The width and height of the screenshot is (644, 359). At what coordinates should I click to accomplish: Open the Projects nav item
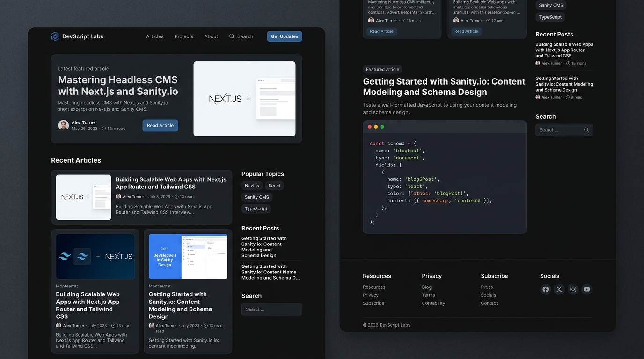click(x=184, y=36)
